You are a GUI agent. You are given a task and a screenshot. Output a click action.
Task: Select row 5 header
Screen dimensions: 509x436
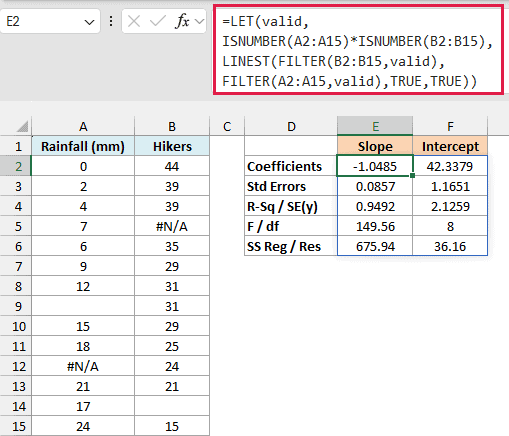(x=16, y=226)
